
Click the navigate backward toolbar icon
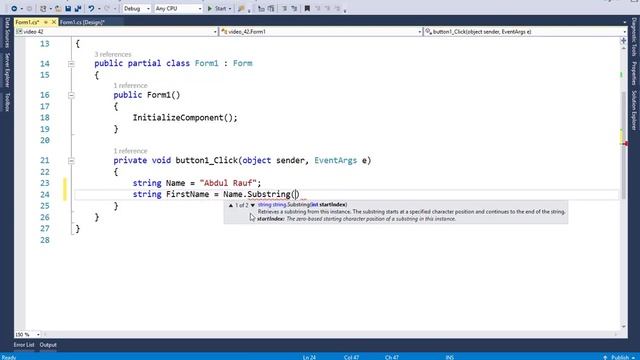click(x=14, y=8)
